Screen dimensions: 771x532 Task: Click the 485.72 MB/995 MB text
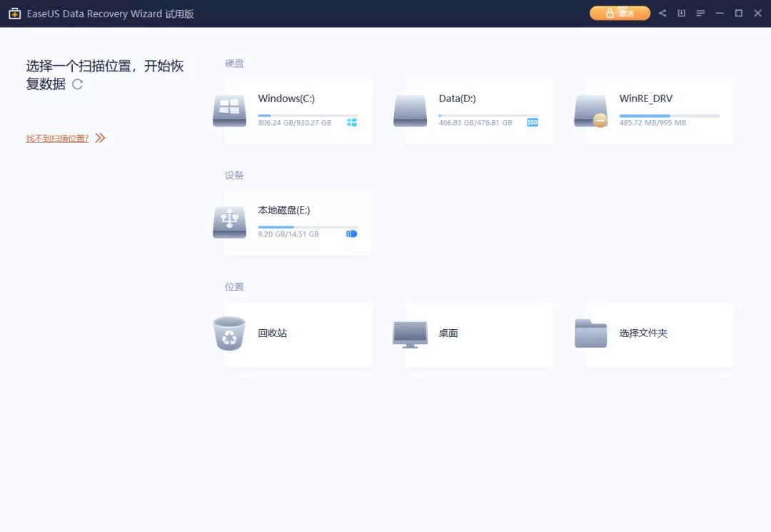(x=652, y=122)
